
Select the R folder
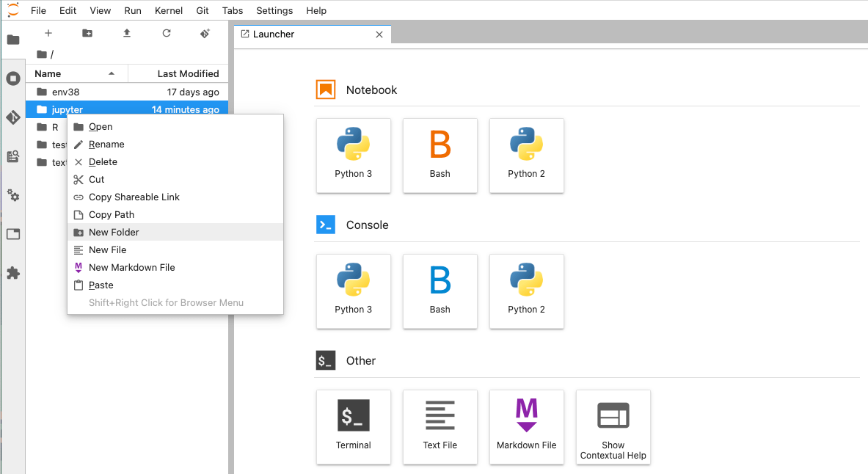click(46, 128)
